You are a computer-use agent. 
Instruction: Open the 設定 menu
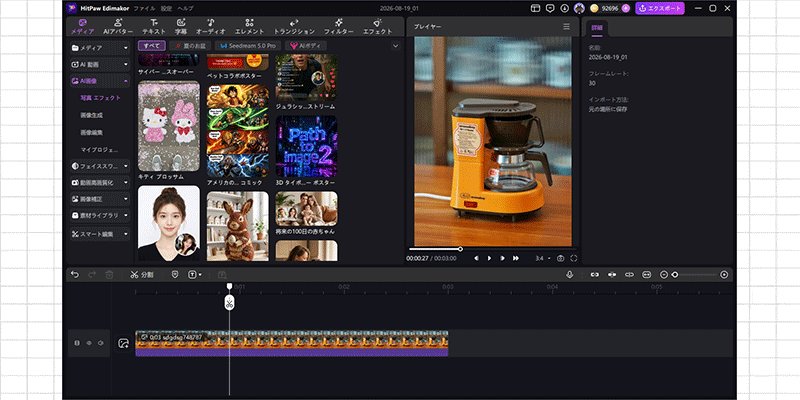pyautogui.click(x=166, y=8)
